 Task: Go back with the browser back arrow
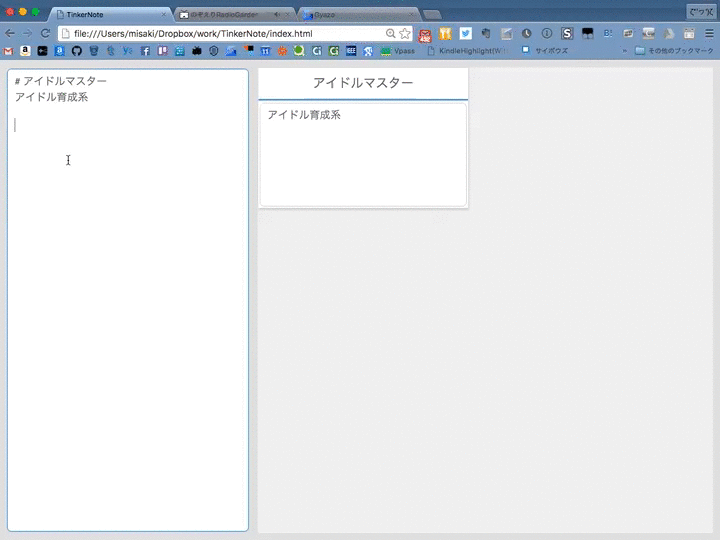point(10,33)
